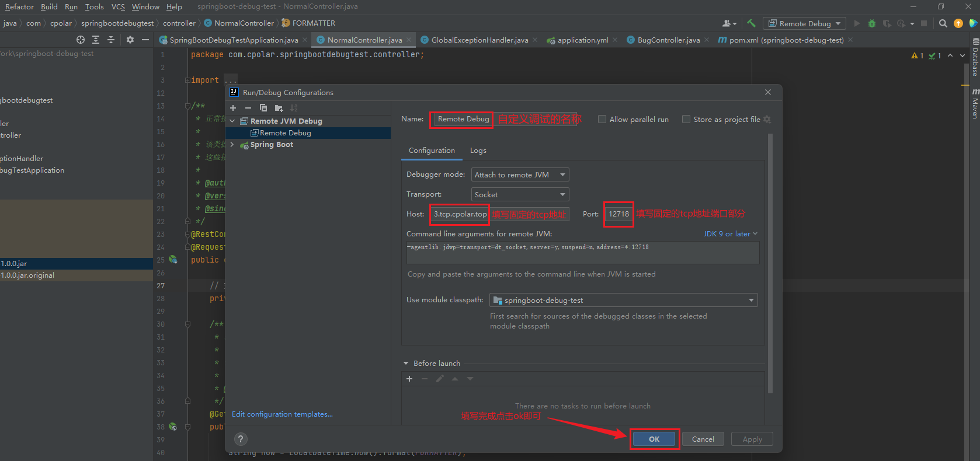Screen dimensions: 980x461
Task: Click the Remove Configuration minus icon
Action: 248,108
